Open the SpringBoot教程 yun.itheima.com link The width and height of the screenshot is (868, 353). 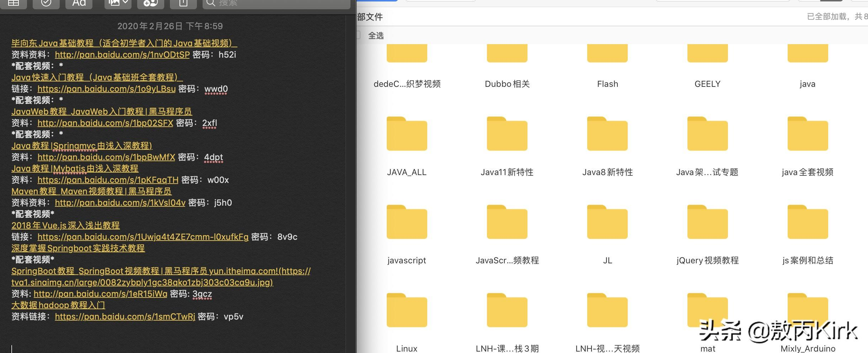[161, 277]
